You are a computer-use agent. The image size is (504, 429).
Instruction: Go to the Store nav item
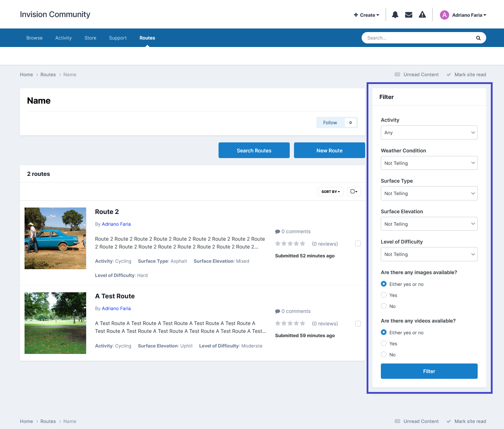coord(90,38)
